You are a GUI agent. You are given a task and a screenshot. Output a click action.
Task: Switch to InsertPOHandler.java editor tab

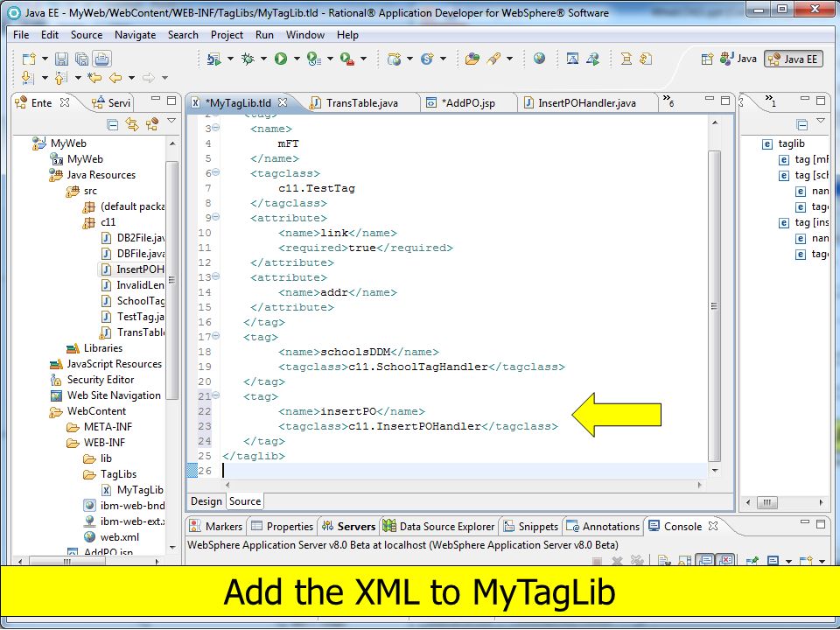pyautogui.click(x=586, y=103)
